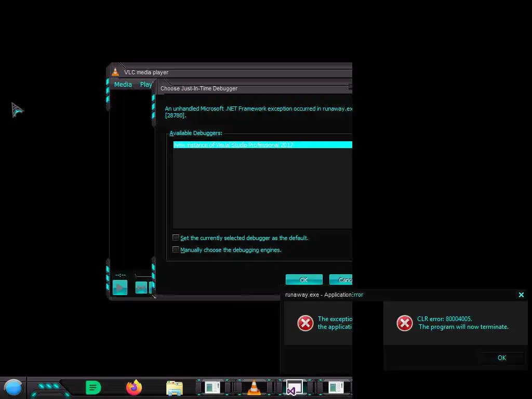This screenshot has height=399, width=532.
Task: Switch to the VLC taskbar button
Action: [254, 388]
